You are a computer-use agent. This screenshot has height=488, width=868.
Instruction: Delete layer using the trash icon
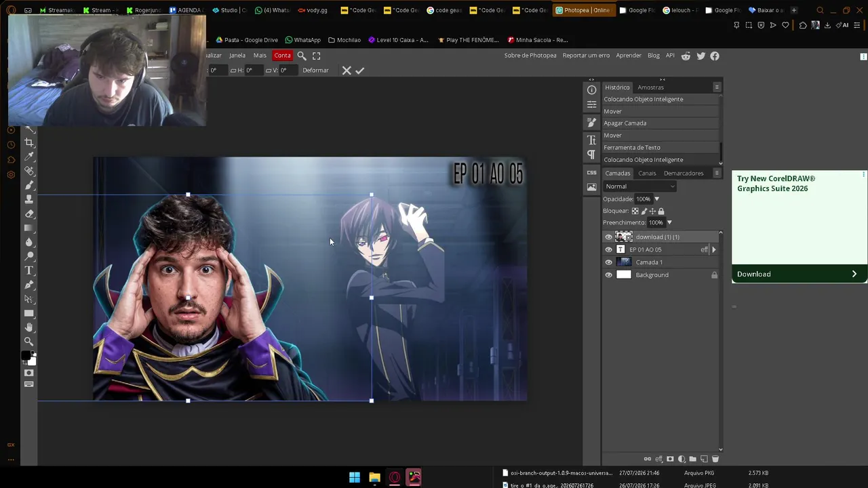point(715,459)
